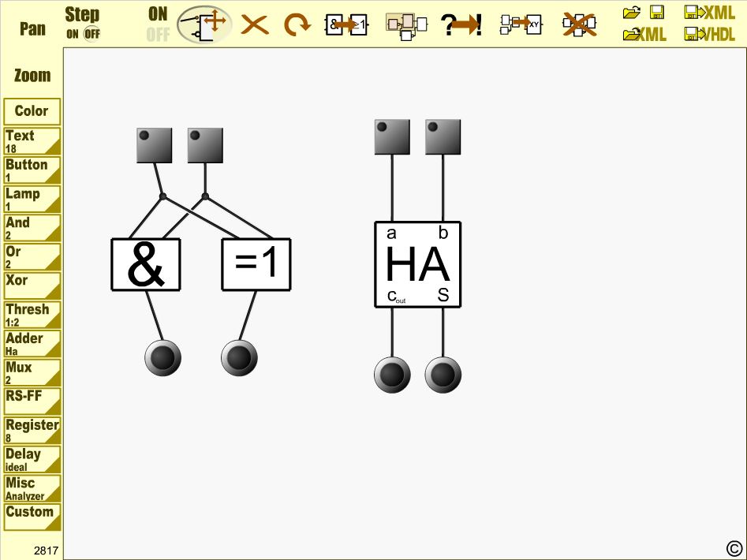Screen dimensions: 747x560
Task: Turn Step mode ON
Action: 73,34
